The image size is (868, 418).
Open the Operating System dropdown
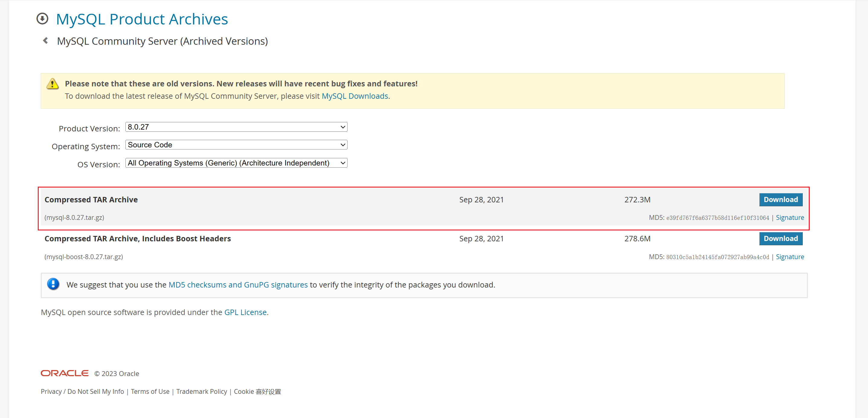pos(236,145)
